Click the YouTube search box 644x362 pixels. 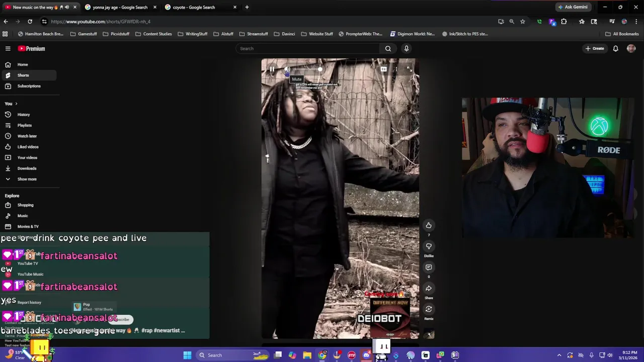[x=308, y=49]
